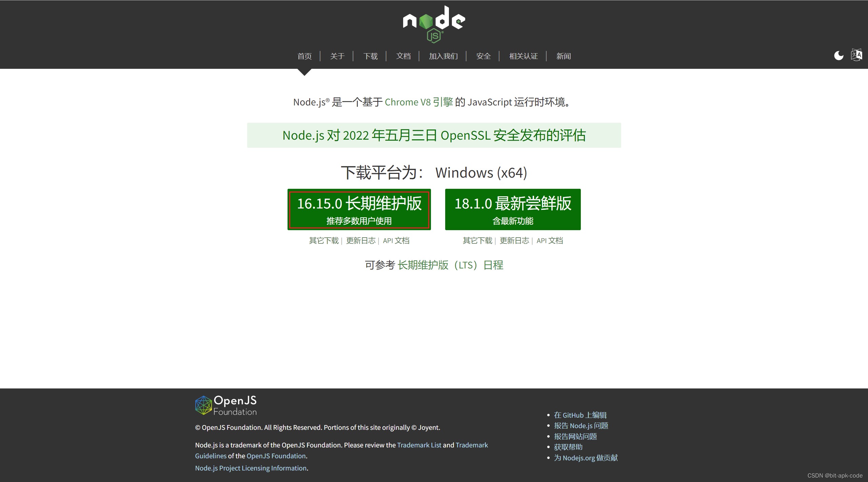This screenshot has height=482, width=868.
Task: Click 报告 Node.js 问题 link
Action: click(x=581, y=426)
